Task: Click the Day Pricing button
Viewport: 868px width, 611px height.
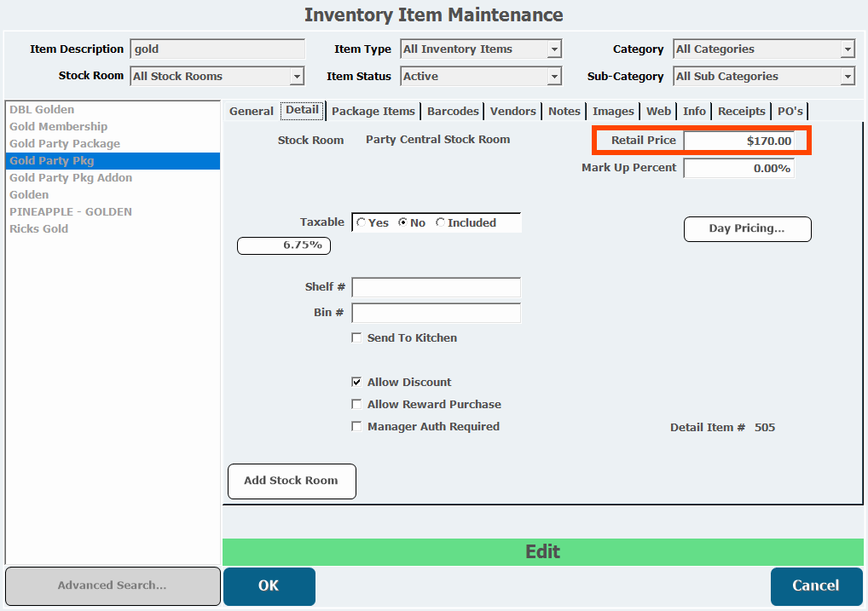Action: [x=747, y=229]
